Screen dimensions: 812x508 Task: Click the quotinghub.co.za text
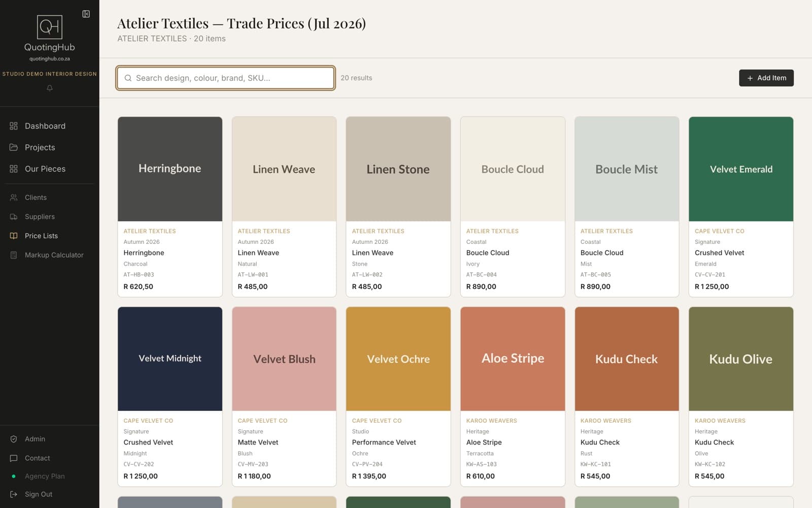[x=50, y=59]
